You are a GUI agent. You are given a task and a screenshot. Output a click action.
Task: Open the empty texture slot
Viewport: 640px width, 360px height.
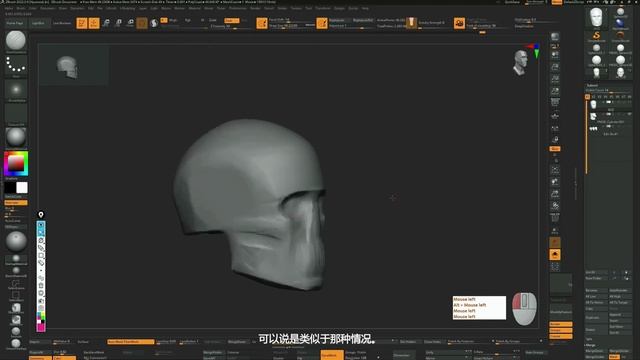(x=16, y=114)
